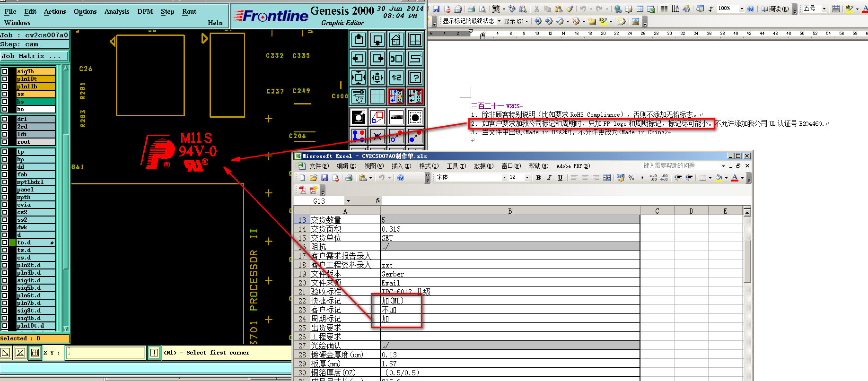Toggle the bs layer checkbox
The width and height of the screenshot is (868, 381).
click(x=5, y=102)
